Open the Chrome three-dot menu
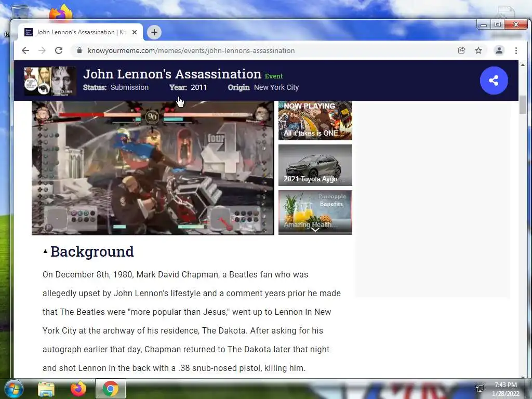 pos(516,50)
